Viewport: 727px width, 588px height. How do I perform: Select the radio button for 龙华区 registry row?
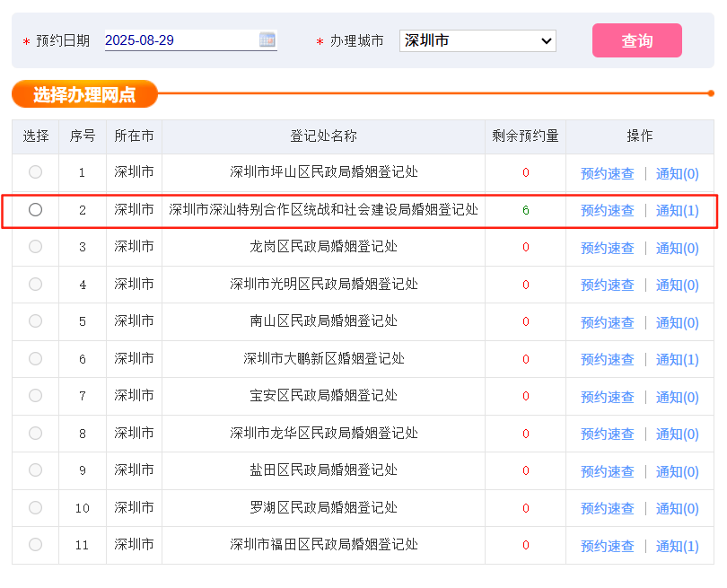34,433
